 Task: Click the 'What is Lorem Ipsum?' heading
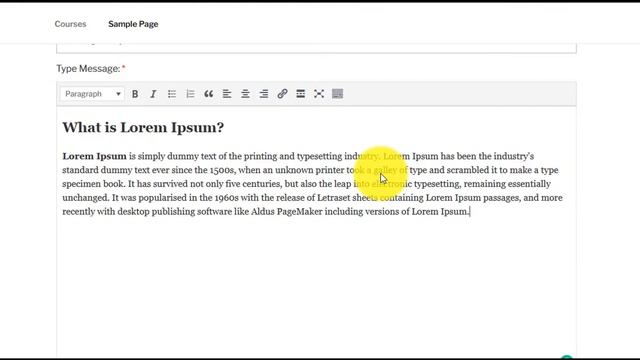(x=143, y=127)
